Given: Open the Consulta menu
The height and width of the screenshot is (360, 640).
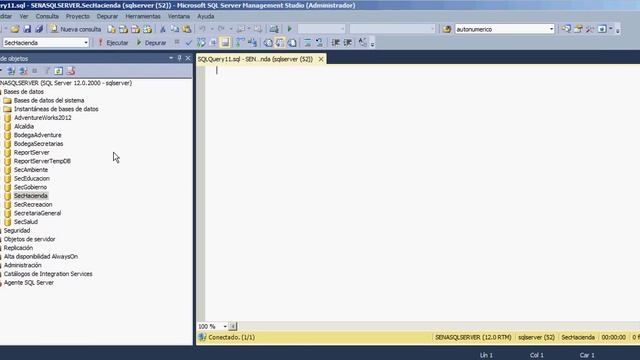Looking at the screenshot, I should click(x=47, y=16).
